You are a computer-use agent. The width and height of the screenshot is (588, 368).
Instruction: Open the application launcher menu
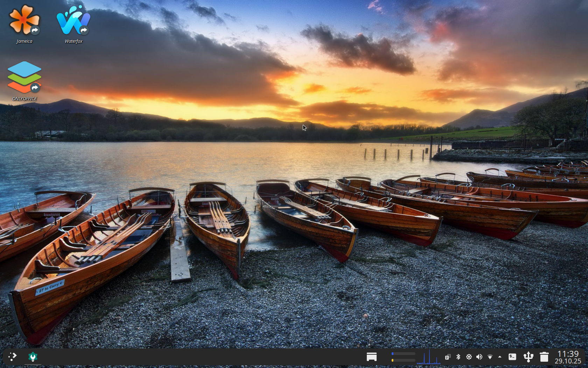coord(12,357)
